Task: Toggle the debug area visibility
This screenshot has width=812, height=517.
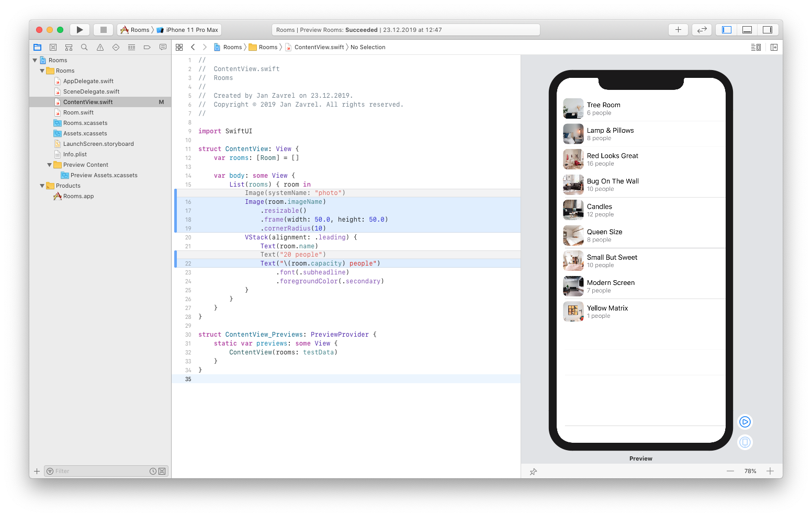Action: tap(747, 30)
